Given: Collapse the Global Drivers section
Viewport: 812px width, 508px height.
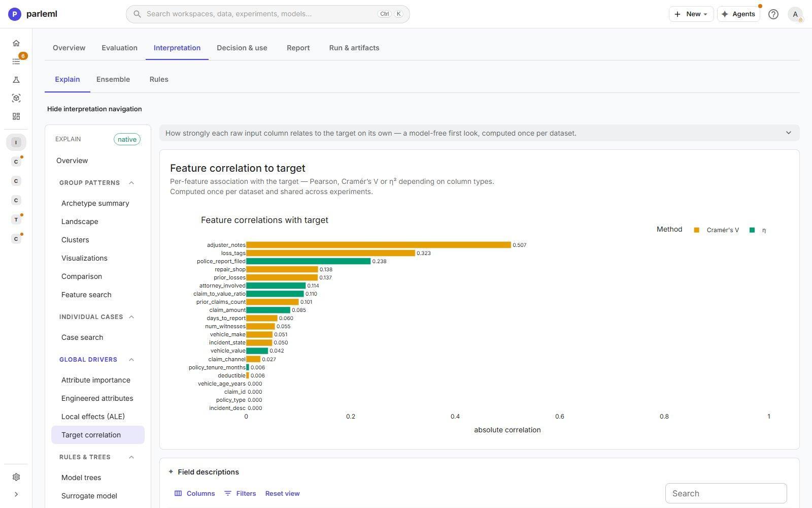Looking at the screenshot, I should [131, 360].
